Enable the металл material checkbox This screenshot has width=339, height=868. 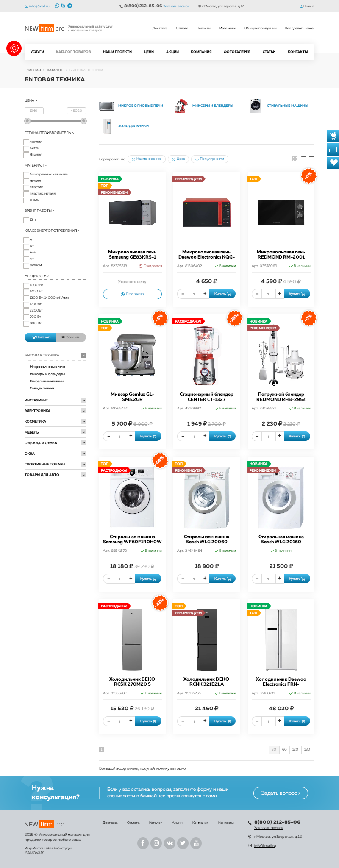(26, 181)
